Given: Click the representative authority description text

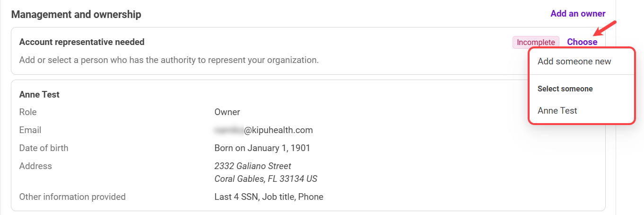Looking at the screenshot, I should coord(169,60).
